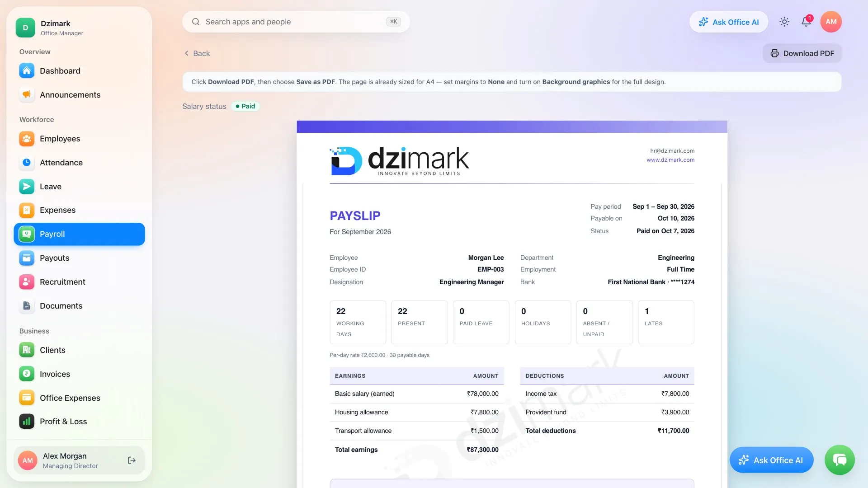Open notifications bell icon
The image size is (868, 488).
click(806, 22)
